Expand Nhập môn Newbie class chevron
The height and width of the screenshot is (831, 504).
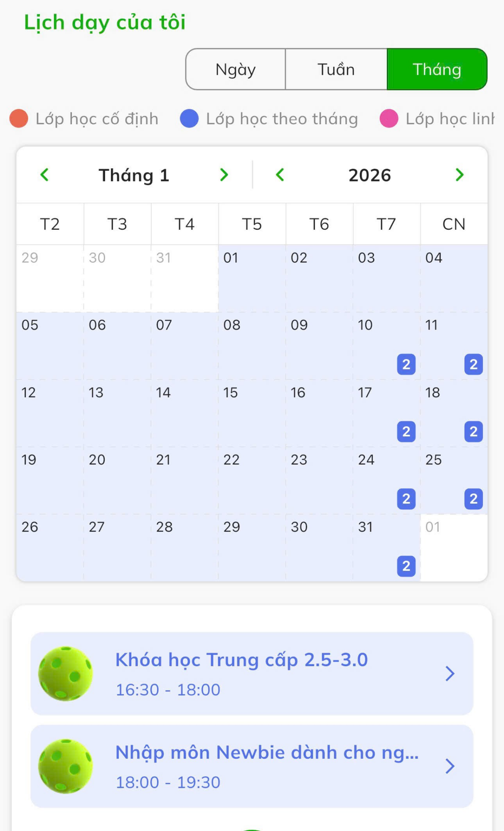450,766
